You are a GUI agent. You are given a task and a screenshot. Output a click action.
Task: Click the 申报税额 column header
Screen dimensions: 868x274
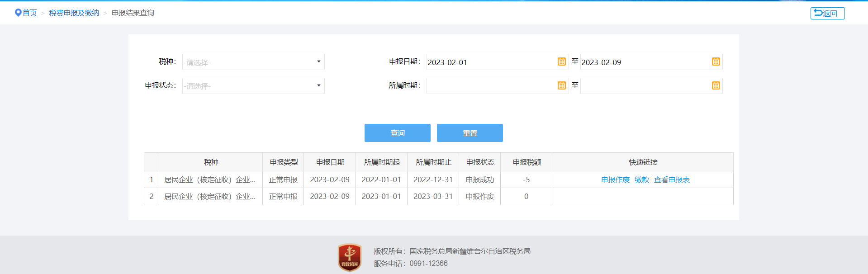[x=526, y=162]
